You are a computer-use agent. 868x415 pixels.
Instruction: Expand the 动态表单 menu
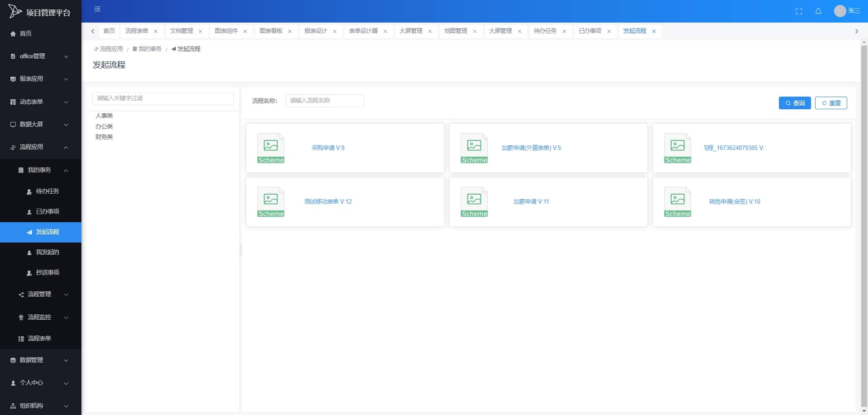tap(41, 102)
